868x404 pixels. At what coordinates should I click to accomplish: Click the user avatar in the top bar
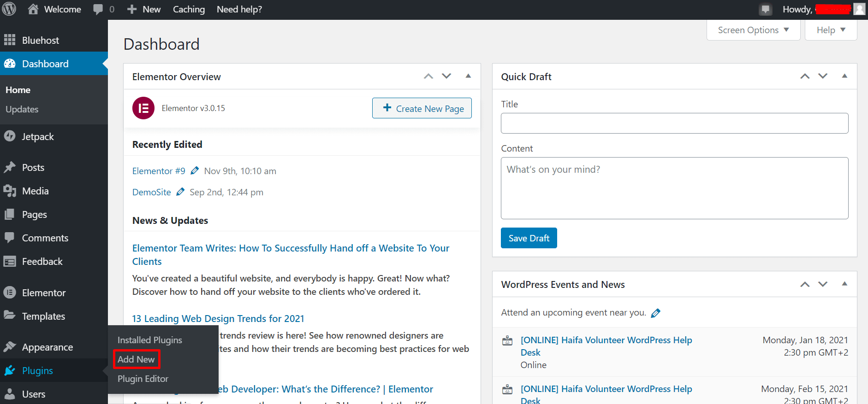coord(859,9)
